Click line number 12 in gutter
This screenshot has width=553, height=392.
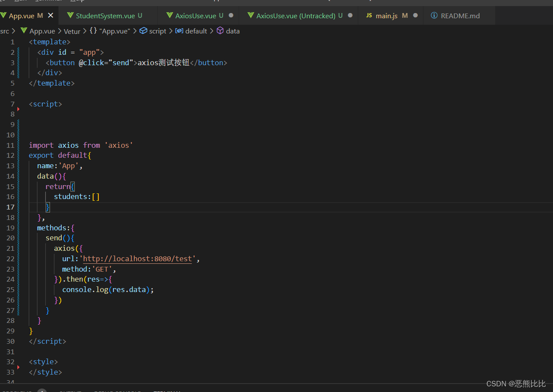pyautogui.click(x=10, y=155)
